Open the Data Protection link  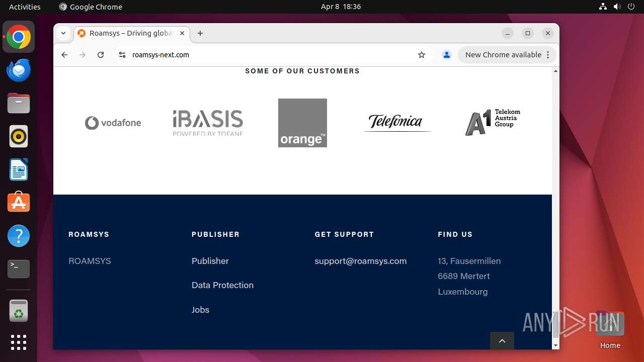pos(222,285)
